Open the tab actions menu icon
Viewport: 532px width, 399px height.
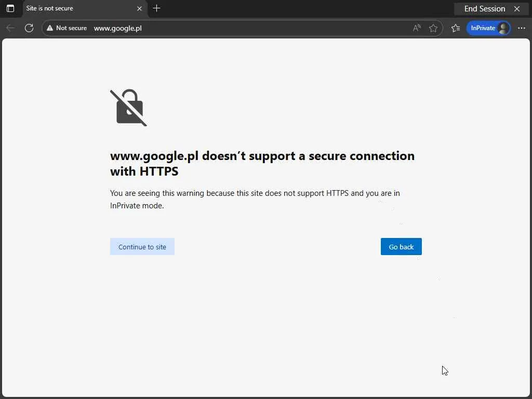(x=10, y=8)
